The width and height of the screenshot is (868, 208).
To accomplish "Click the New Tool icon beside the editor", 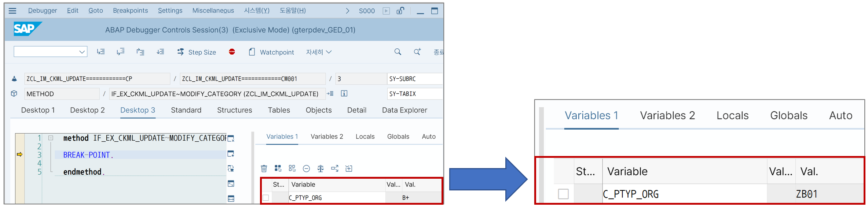I will (231, 153).
